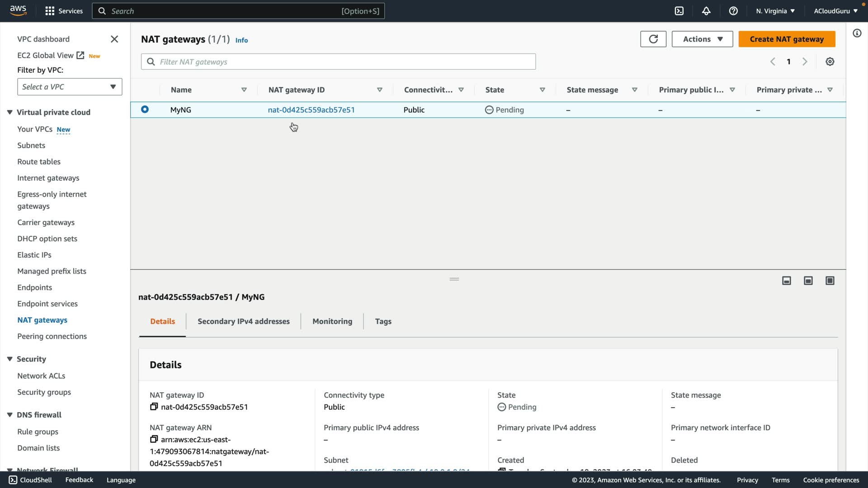Collapse the Virtual private cloud section

click(x=9, y=112)
